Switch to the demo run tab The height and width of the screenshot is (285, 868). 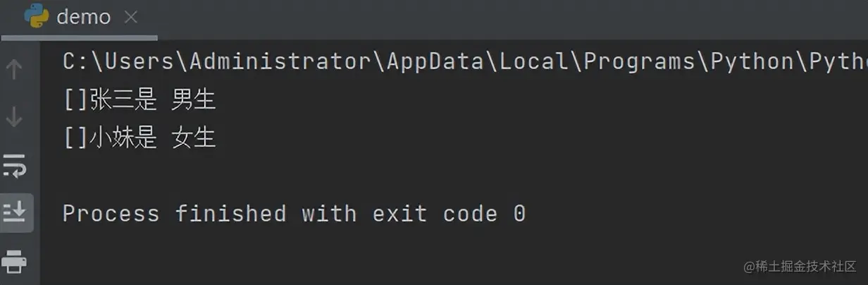(83, 17)
